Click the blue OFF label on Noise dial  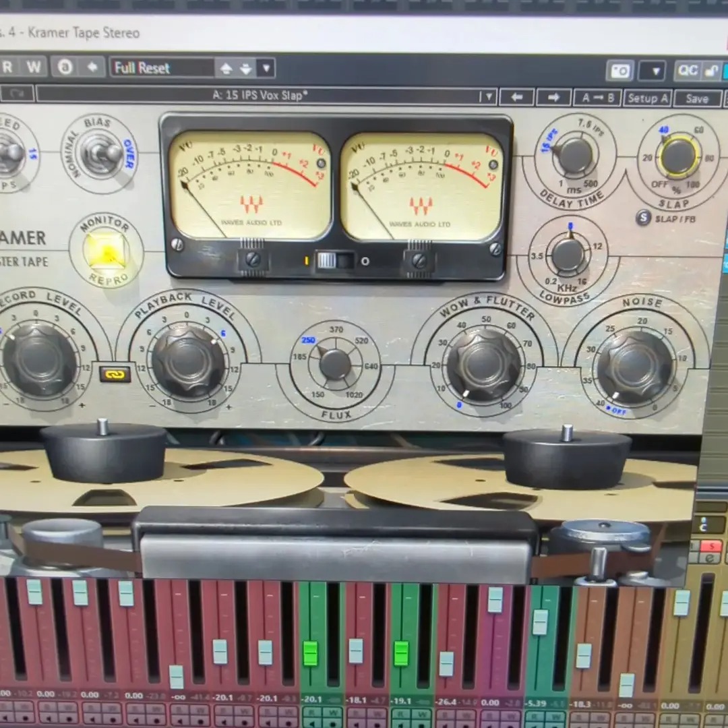tap(618, 411)
